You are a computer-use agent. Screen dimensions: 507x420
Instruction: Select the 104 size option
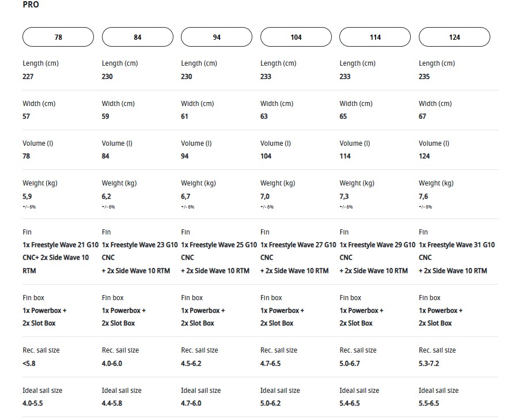(296, 37)
